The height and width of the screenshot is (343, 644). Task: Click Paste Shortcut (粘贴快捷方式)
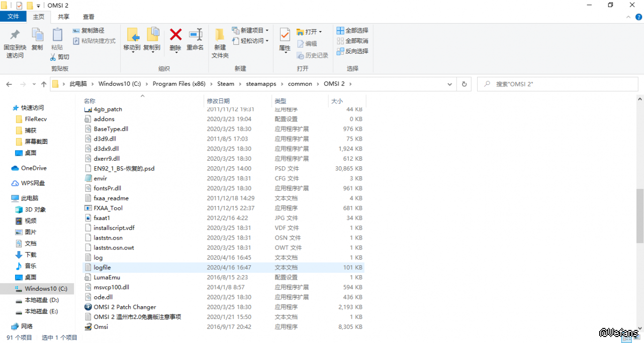pyautogui.click(x=94, y=41)
